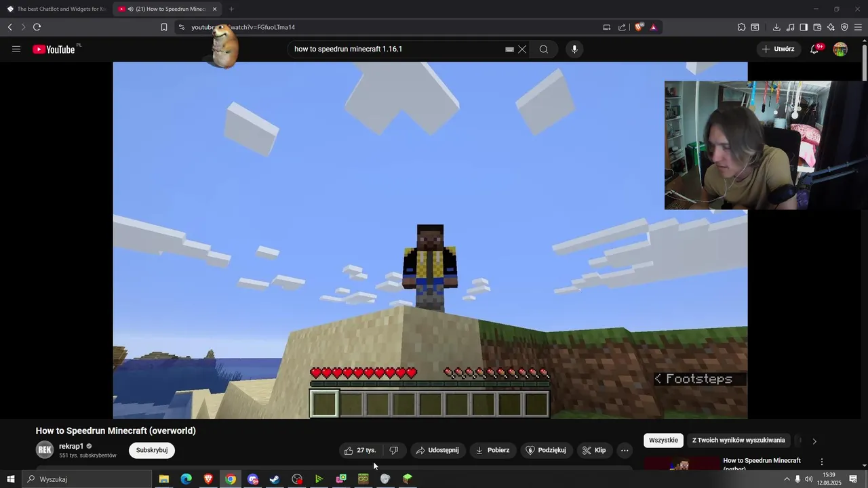
Task: Open site settings icon in address bar
Action: pos(181,27)
